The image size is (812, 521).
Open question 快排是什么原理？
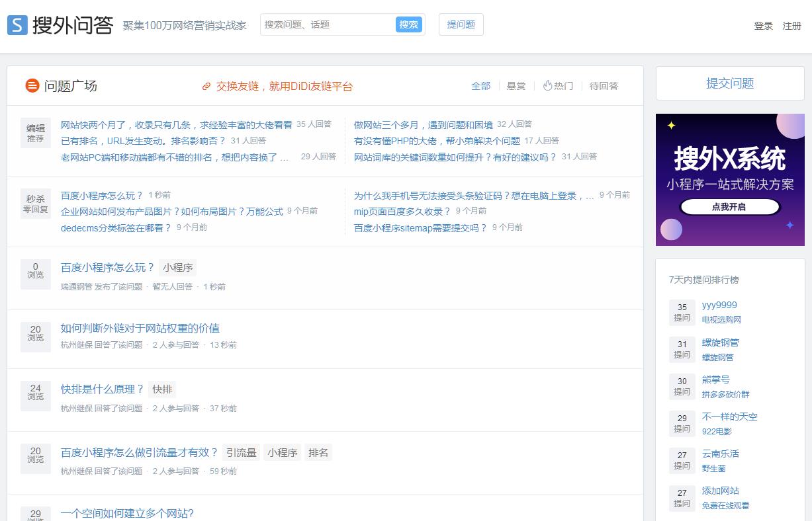(x=102, y=389)
